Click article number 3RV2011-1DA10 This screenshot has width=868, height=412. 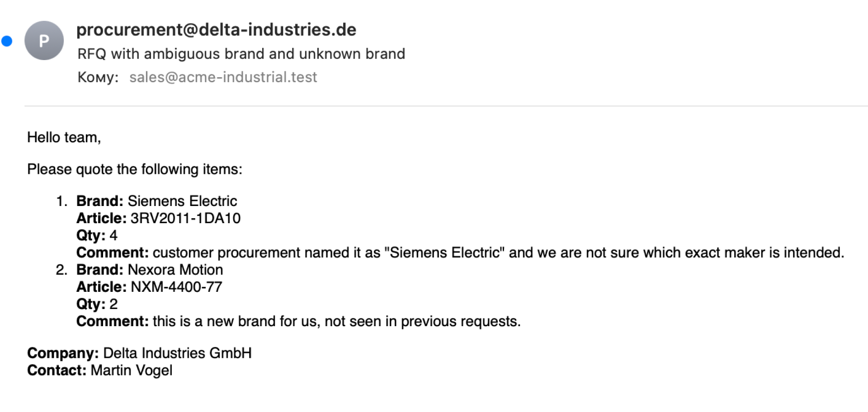pyautogui.click(x=185, y=218)
